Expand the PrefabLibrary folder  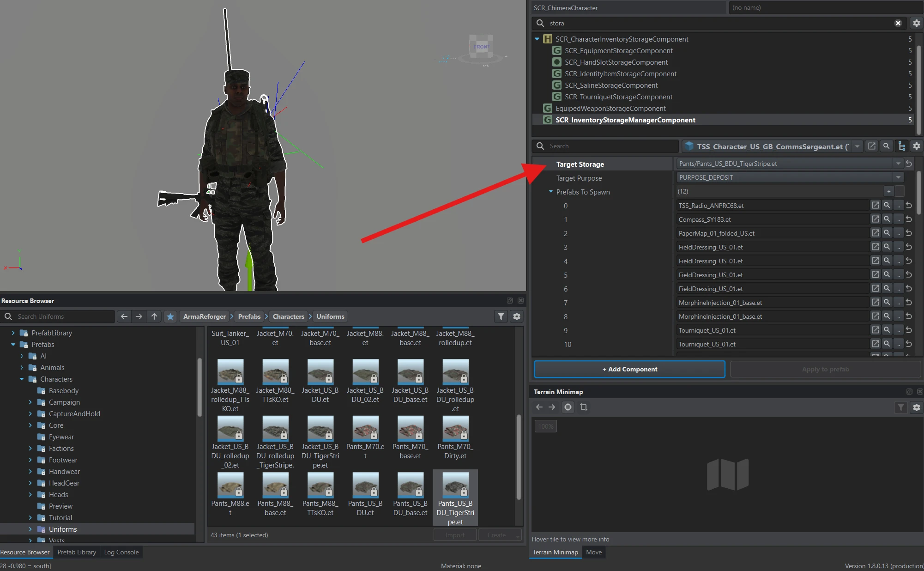point(13,333)
